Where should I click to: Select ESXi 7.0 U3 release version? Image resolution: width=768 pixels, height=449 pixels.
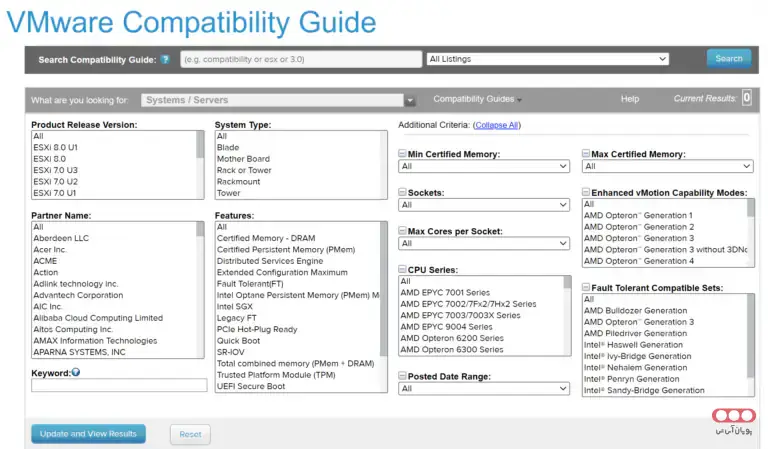coord(55,170)
